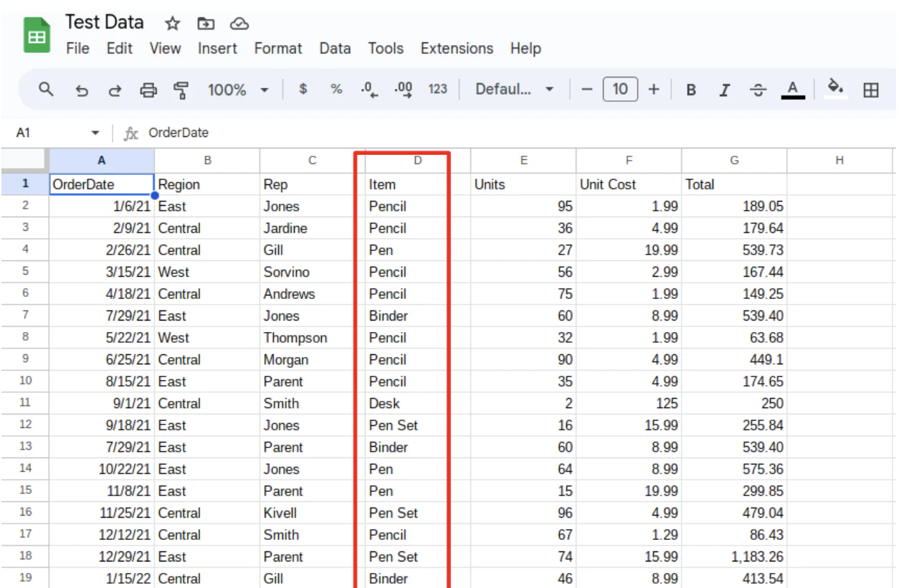Click the select-all corner box
This screenshot has height=588, width=899.
click(25, 161)
